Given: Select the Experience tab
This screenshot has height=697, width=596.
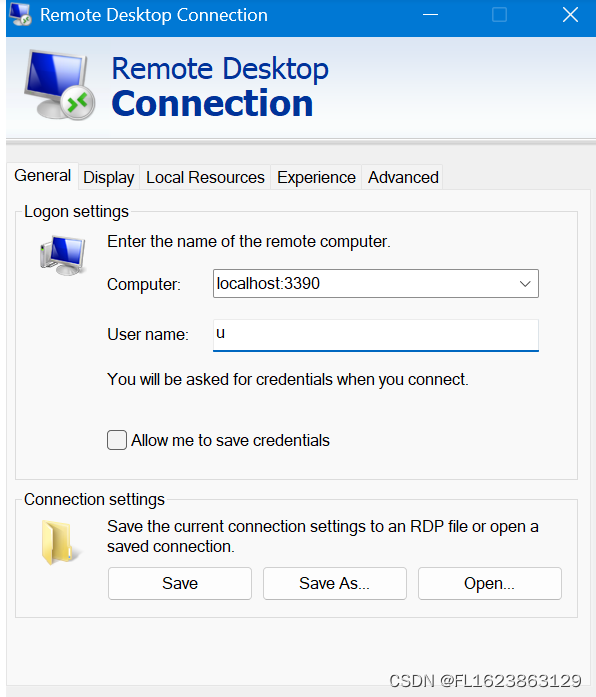Looking at the screenshot, I should tap(316, 177).
